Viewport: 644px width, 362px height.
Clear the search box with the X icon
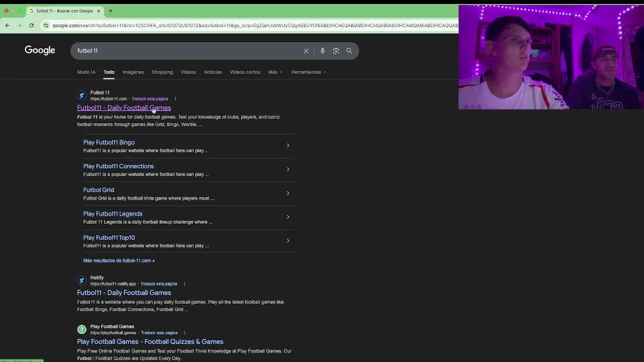pos(306,51)
